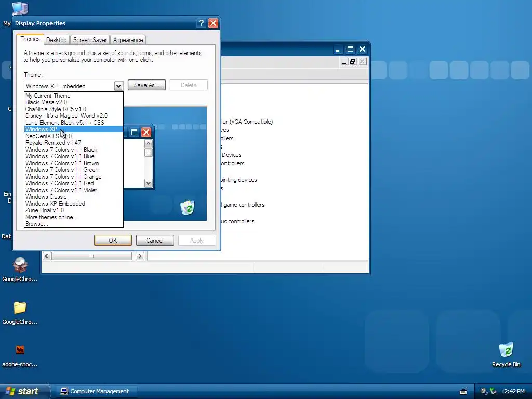Click the My Computer icon at top-left of desktop

click(x=20, y=9)
